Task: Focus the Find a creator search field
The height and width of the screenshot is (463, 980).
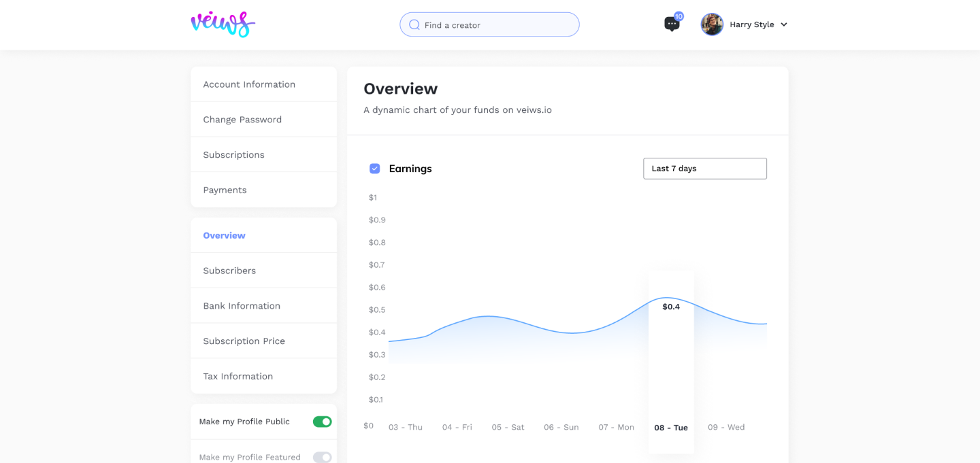Action: (x=489, y=24)
